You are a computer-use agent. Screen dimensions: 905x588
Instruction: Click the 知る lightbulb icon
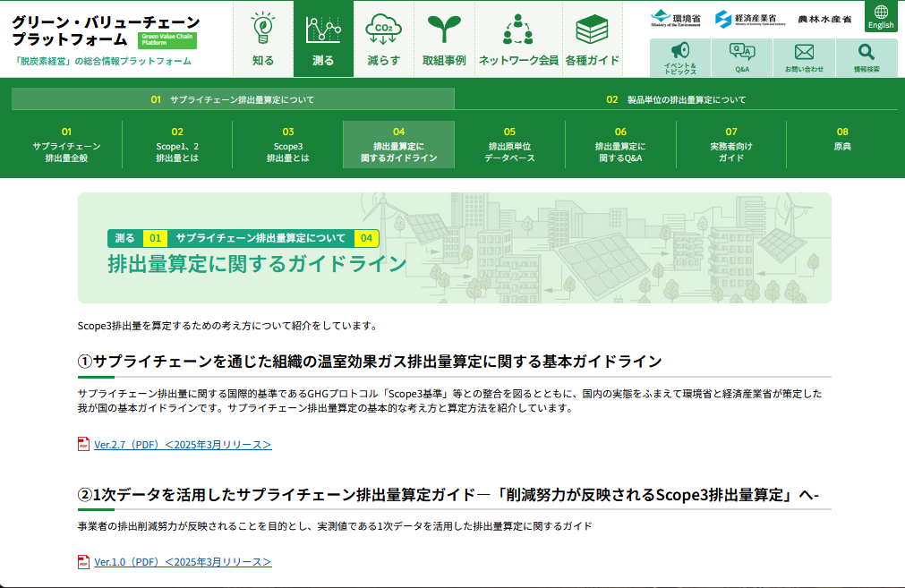click(262, 30)
